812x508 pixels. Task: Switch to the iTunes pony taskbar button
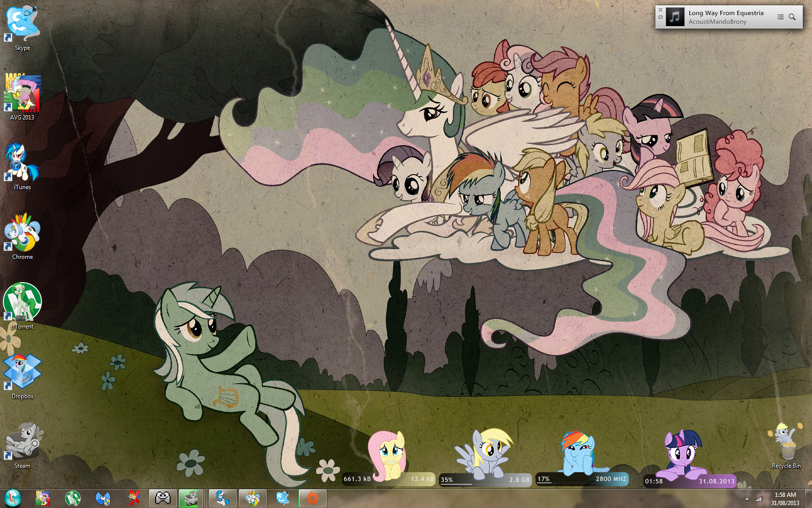click(223, 498)
